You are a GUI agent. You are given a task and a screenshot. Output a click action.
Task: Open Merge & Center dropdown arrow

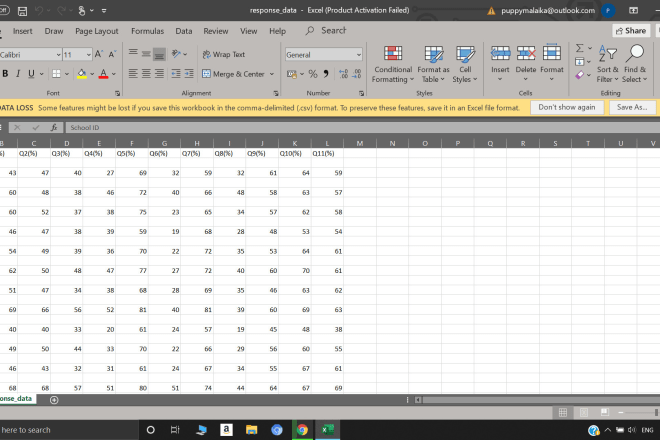click(x=271, y=74)
